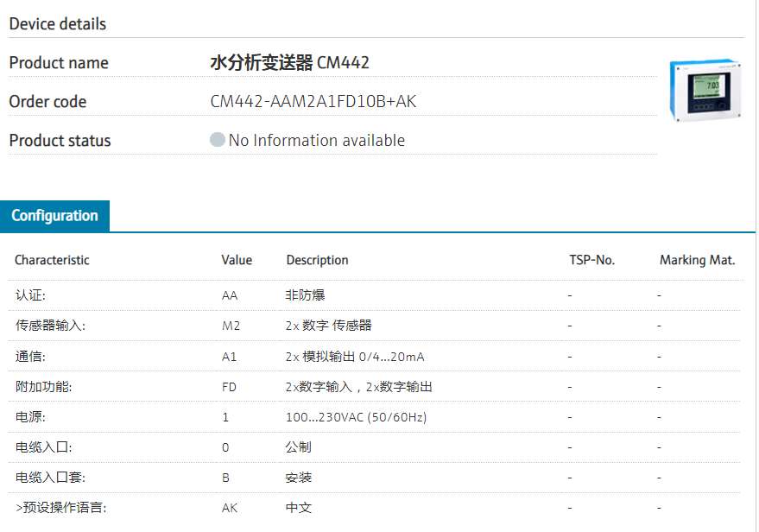Click the M2 value for 传感器输入

tap(231, 326)
